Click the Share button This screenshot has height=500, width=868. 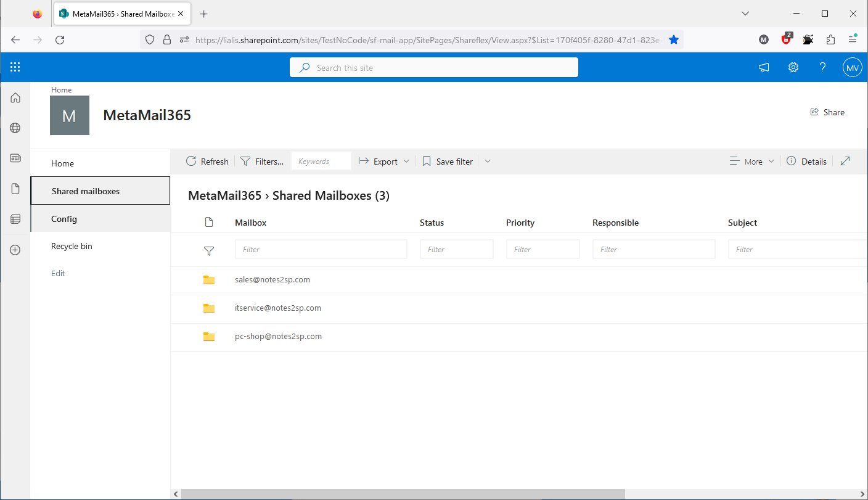(827, 112)
